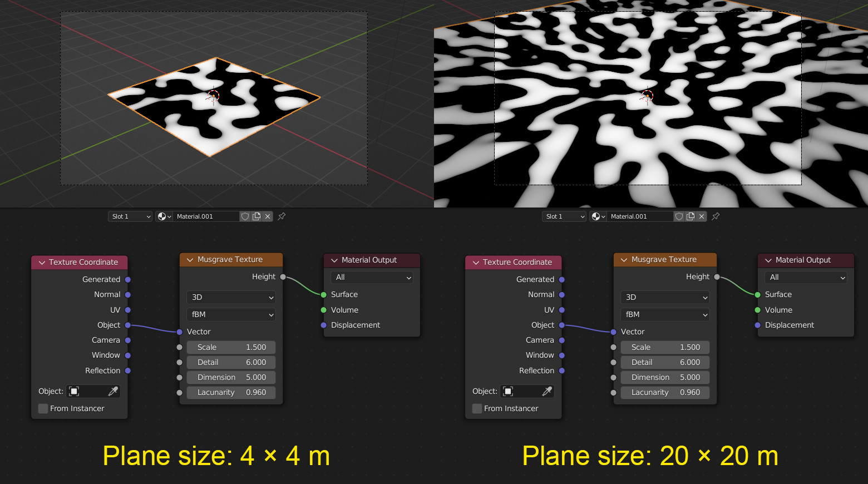Click the fake-user shield icon on right Material.001
868x484 pixels.
(679, 216)
